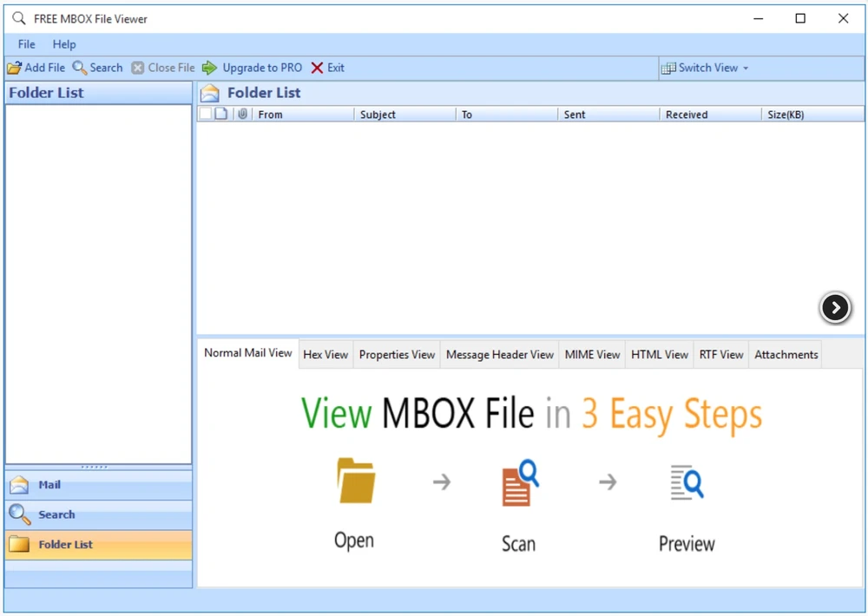Click the green Upgrade to PRO arrow icon

tap(209, 68)
